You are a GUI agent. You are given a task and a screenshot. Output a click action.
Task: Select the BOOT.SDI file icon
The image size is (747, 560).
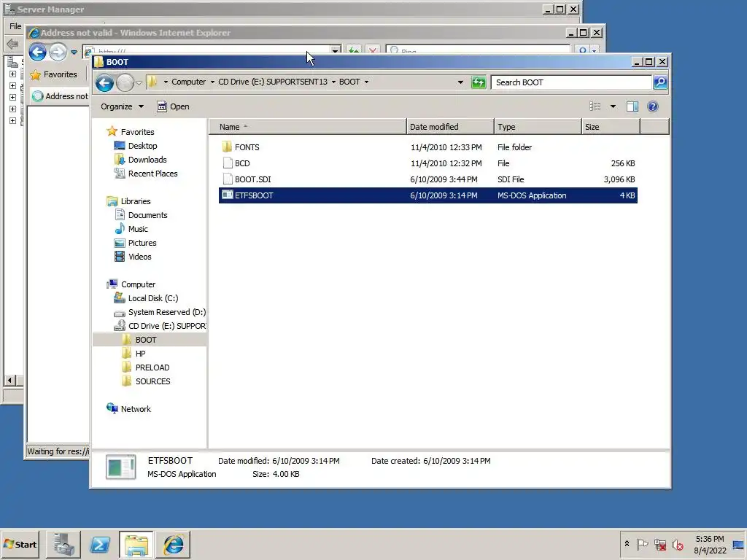pyautogui.click(x=228, y=179)
